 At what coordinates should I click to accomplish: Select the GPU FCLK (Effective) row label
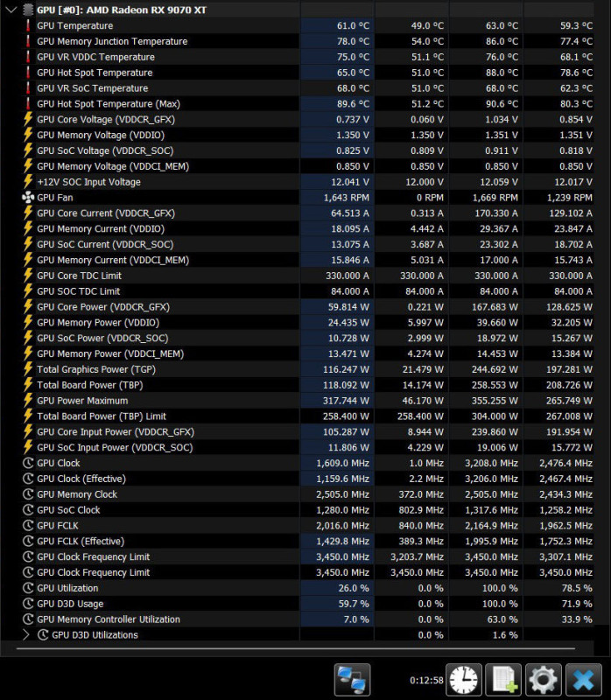(81, 541)
